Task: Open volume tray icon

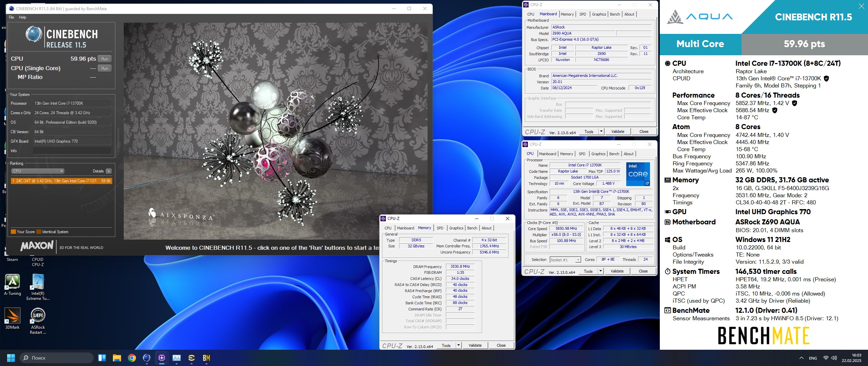Action: 834,358
